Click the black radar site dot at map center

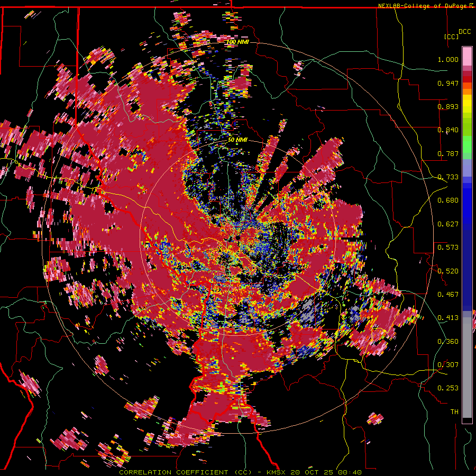click(x=238, y=238)
